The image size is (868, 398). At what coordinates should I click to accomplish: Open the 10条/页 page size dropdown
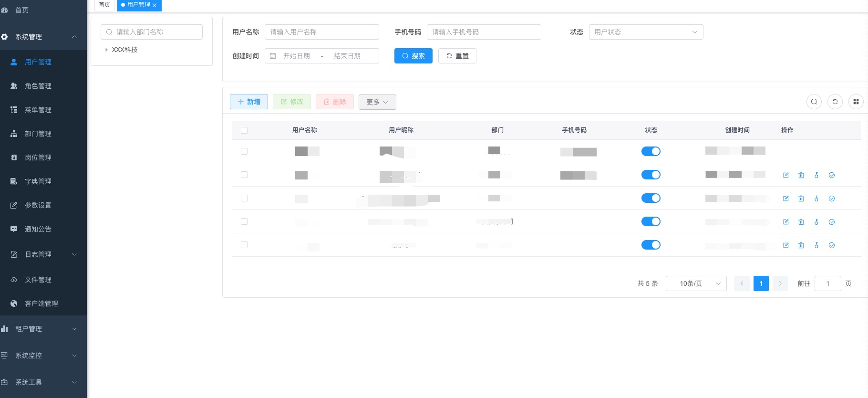pos(696,283)
